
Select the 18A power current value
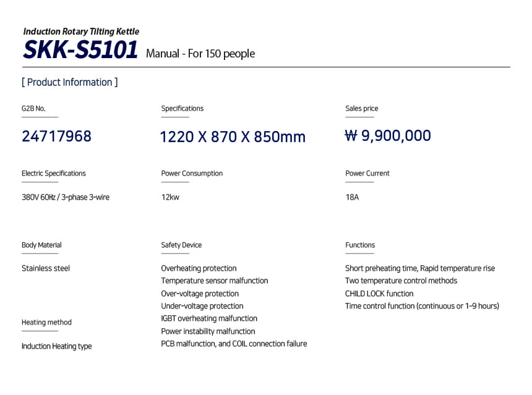(352, 197)
